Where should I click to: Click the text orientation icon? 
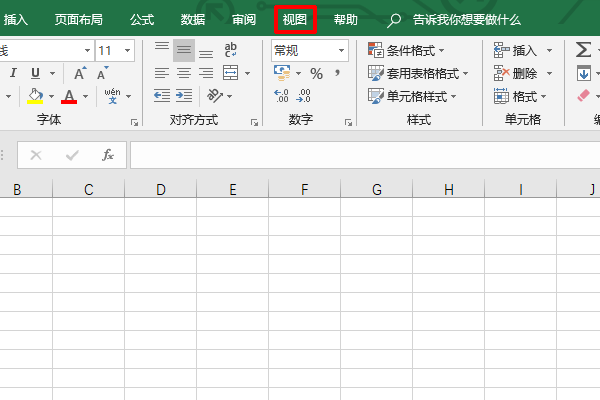(x=215, y=96)
